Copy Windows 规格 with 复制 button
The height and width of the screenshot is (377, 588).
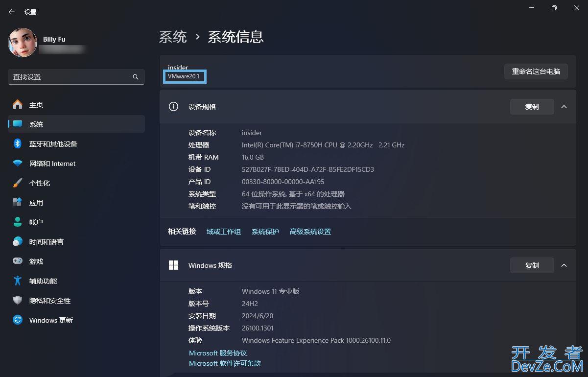pyautogui.click(x=532, y=265)
